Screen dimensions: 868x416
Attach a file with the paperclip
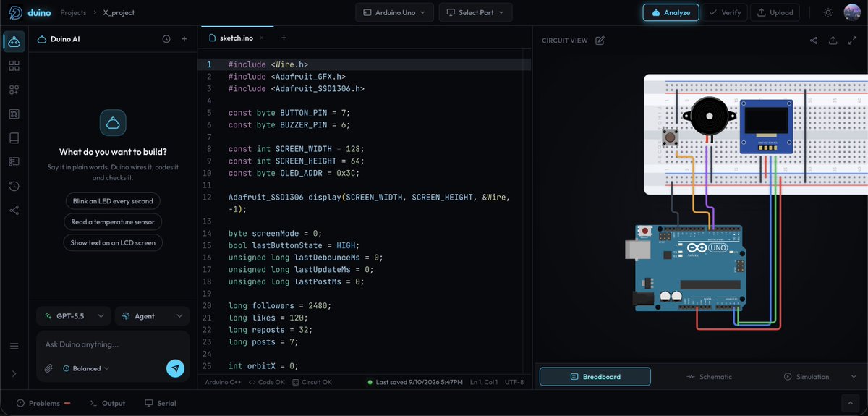[48, 368]
